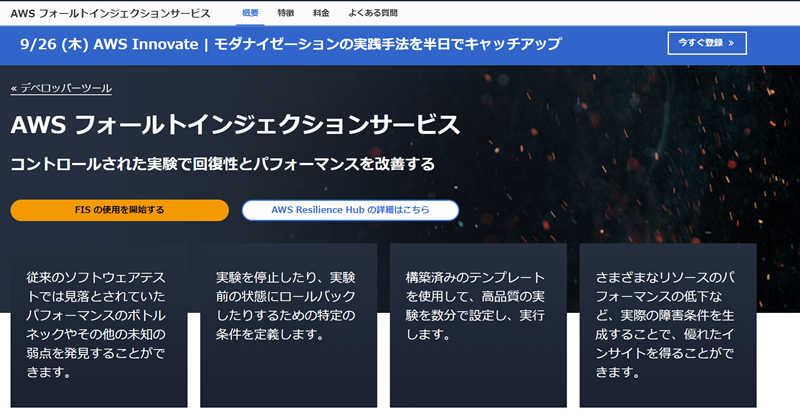Click the card starting 実験を停止したり
Viewport: 800px width, 419px height.
(288, 325)
